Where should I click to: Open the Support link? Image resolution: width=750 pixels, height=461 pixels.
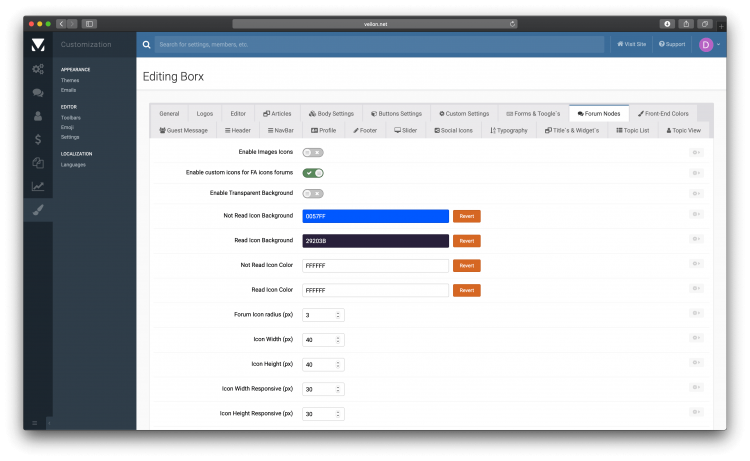[672, 44]
